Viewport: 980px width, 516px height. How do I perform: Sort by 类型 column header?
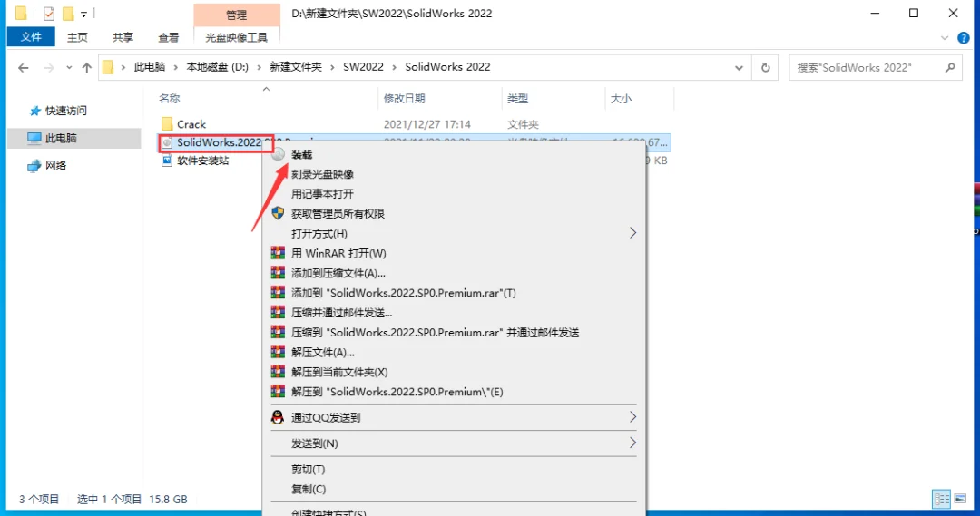pyautogui.click(x=517, y=99)
